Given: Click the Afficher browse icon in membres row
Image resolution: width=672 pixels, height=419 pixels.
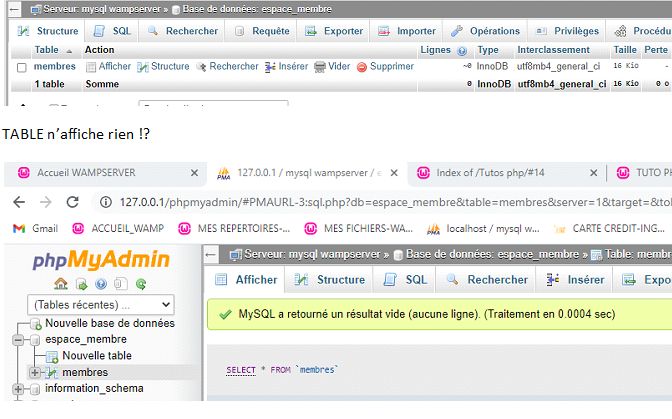Looking at the screenshot, I should (x=90, y=67).
